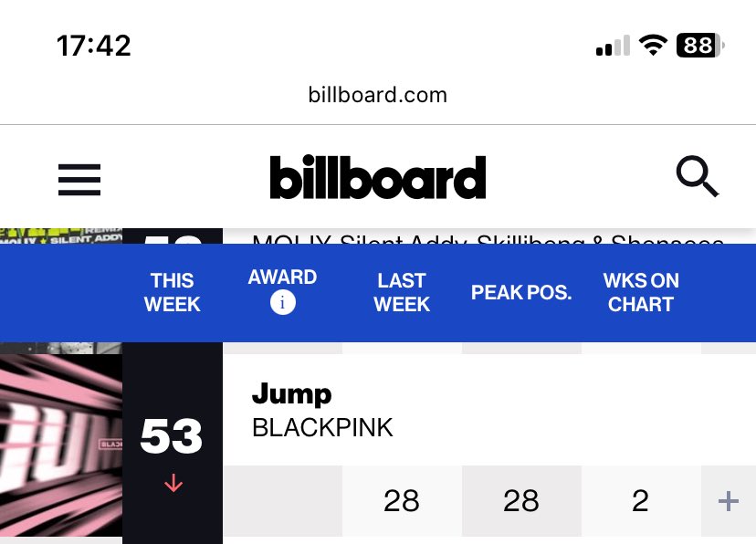Image resolution: width=756 pixels, height=544 pixels.
Task: Click the Billboard logo
Action: [377, 177]
